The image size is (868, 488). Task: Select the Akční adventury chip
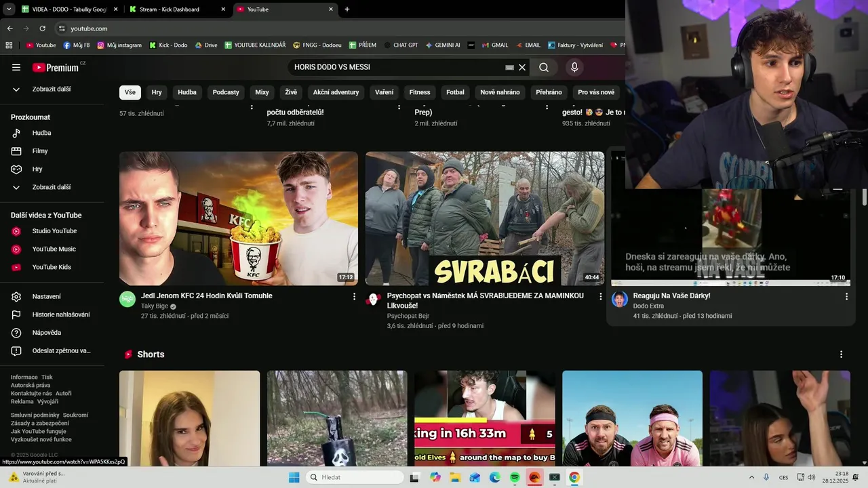336,92
